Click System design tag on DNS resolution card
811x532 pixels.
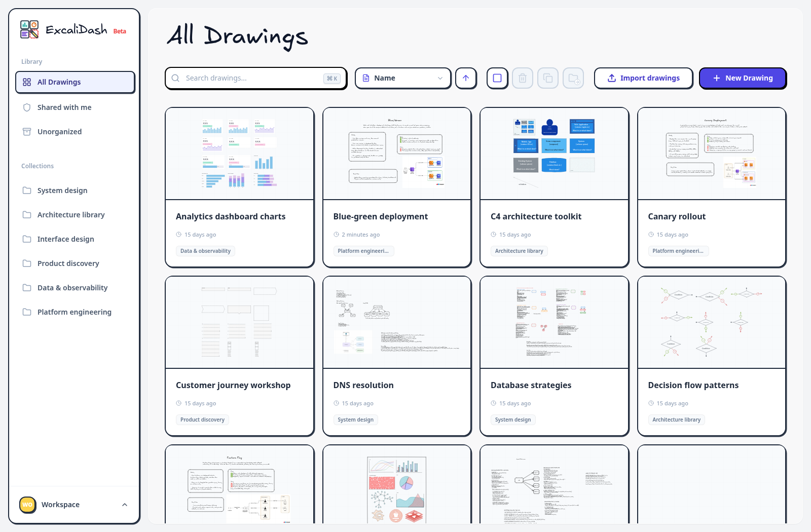[355, 420]
